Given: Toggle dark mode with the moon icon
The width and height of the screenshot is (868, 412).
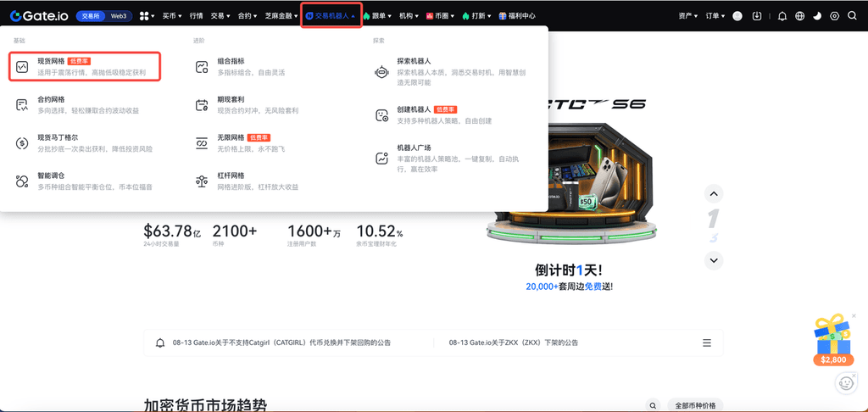Looking at the screenshot, I should (x=817, y=16).
